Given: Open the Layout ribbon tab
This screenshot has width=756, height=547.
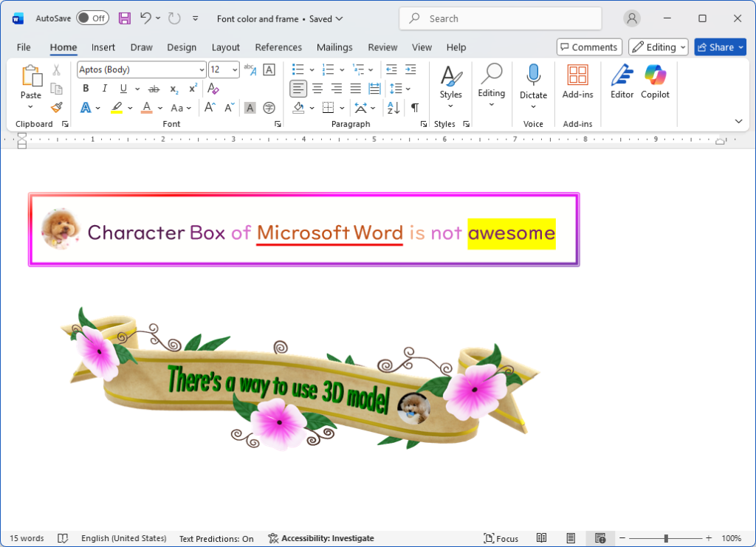Looking at the screenshot, I should tap(225, 47).
